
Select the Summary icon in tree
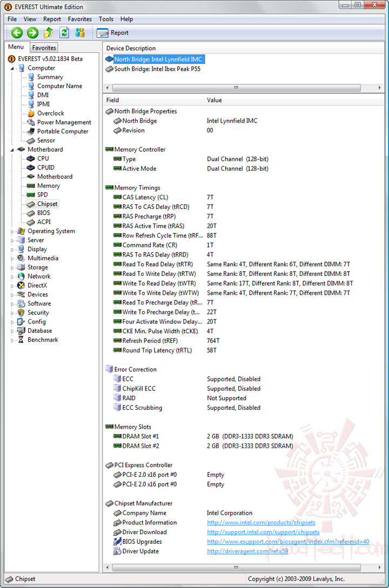click(31, 77)
